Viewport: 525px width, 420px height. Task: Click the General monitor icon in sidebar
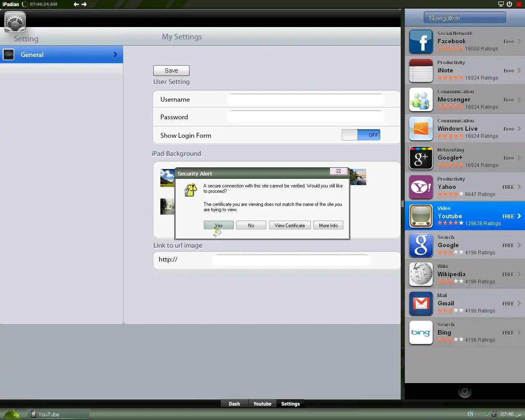tap(9, 55)
